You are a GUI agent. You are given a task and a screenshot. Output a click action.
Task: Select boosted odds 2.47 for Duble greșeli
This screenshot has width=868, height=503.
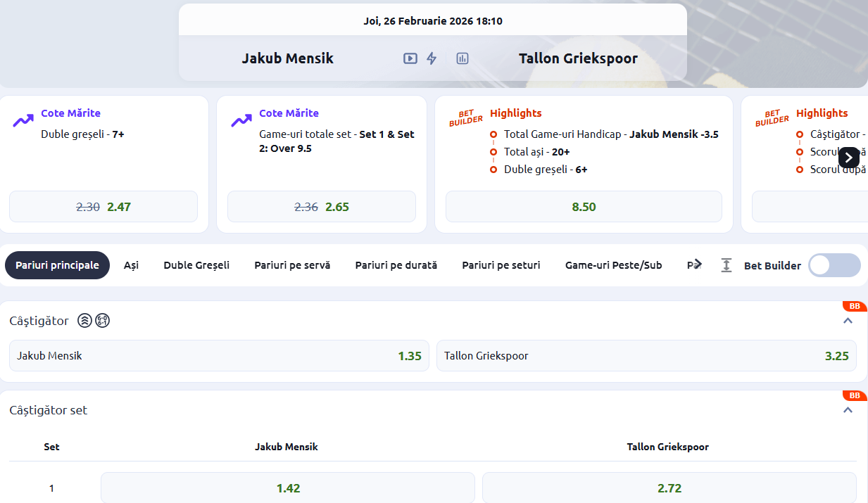pyautogui.click(x=103, y=207)
